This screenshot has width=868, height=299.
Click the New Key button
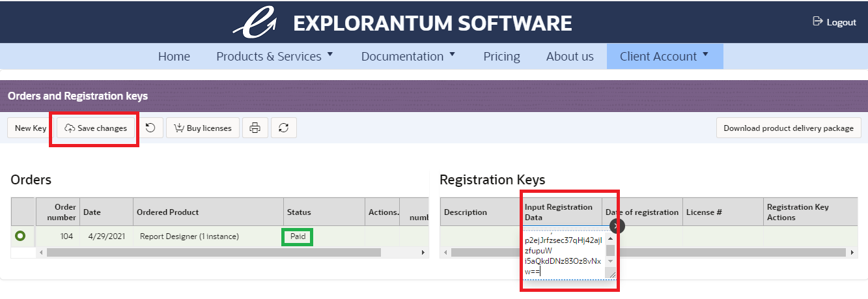[31, 128]
